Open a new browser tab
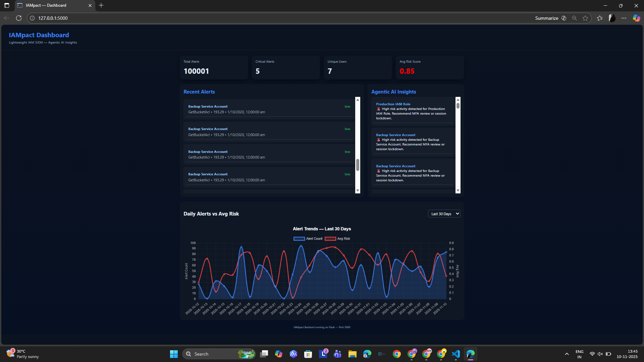Image resolution: width=644 pixels, height=362 pixels. coord(101,5)
